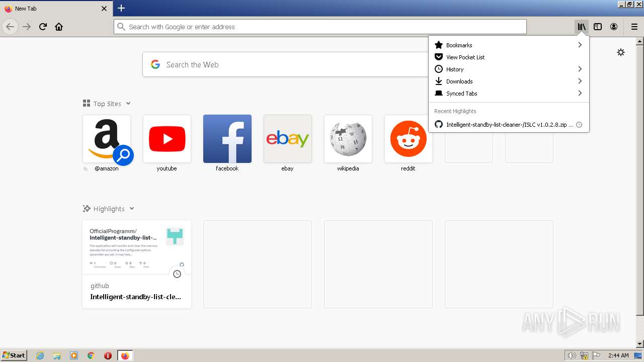Click the address bar search field
Image resolution: width=644 pixels, height=362 pixels.
pos(320,27)
